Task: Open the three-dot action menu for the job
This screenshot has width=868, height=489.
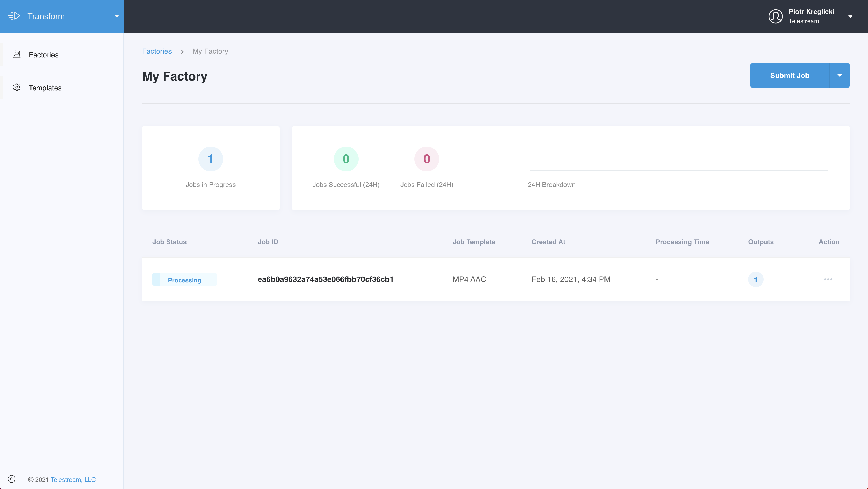Action: click(828, 279)
